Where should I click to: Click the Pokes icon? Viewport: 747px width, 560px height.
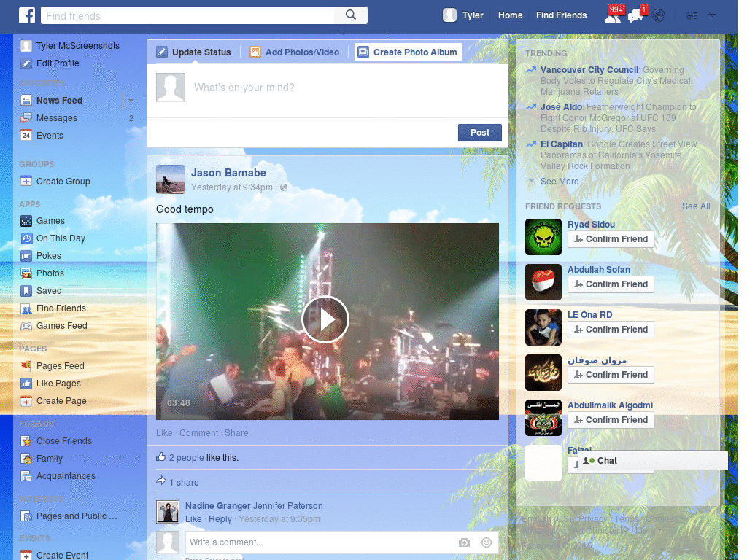pyautogui.click(x=26, y=256)
